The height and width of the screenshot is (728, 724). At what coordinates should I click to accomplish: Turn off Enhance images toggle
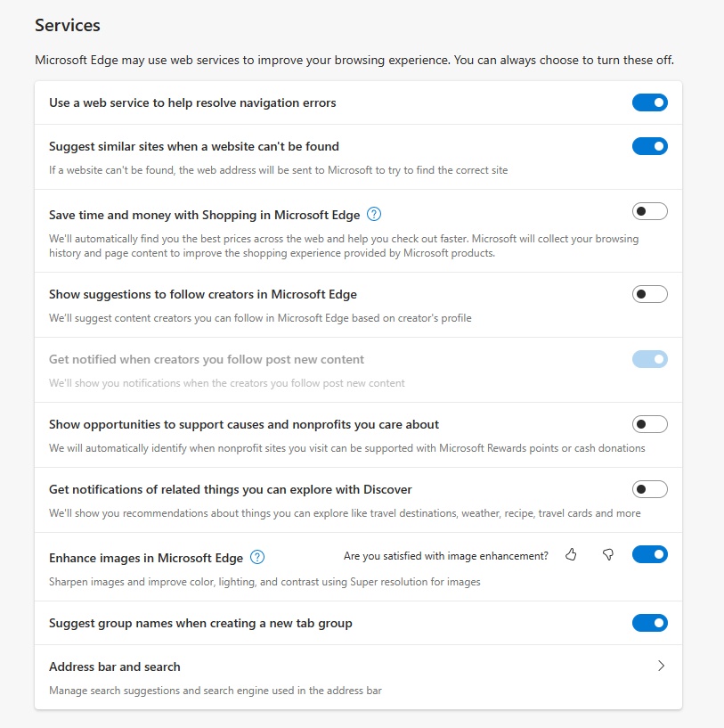(650, 554)
